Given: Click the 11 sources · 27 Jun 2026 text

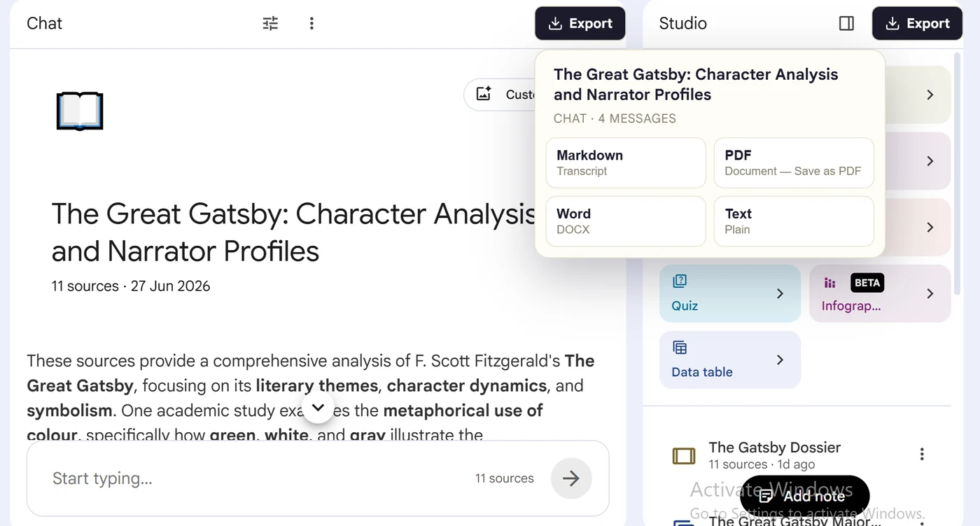Looking at the screenshot, I should [x=131, y=286].
